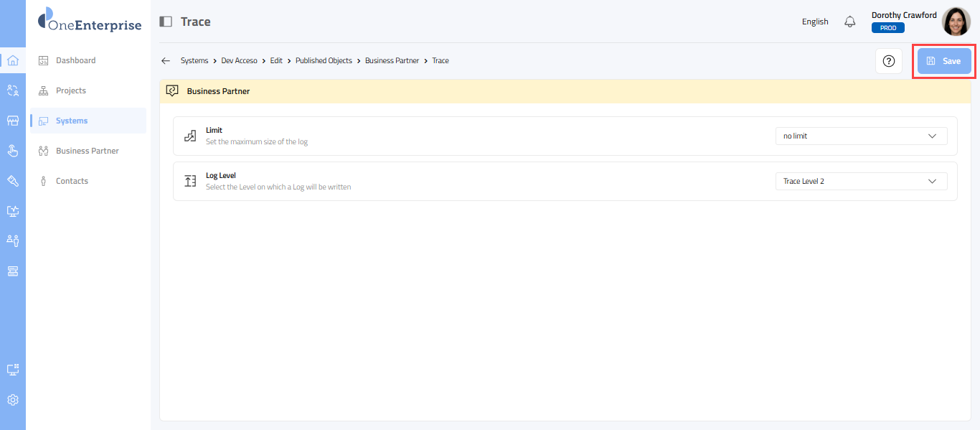Open the help question mark button
980x430 pixels.
pos(888,61)
